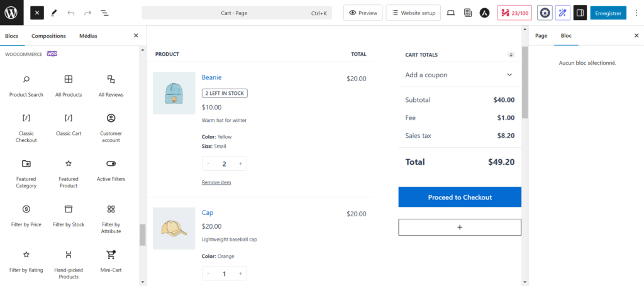The height and width of the screenshot is (286, 644).
Task: Click the Undo arrow in toolbar
Action: click(70, 13)
